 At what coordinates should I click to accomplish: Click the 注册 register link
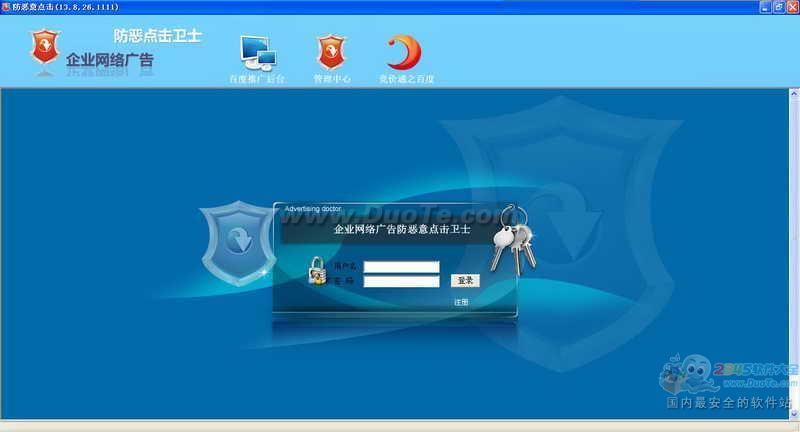pyautogui.click(x=461, y=302)
